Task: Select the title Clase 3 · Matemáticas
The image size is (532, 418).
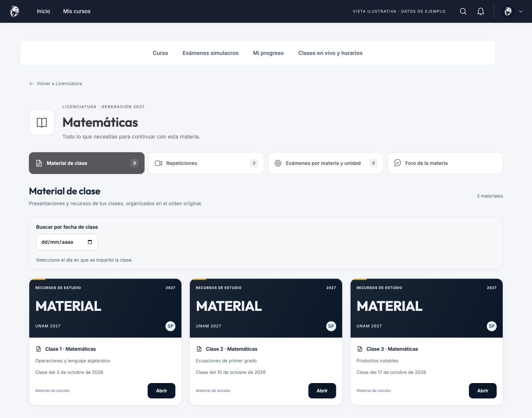Action: (392, 349)
